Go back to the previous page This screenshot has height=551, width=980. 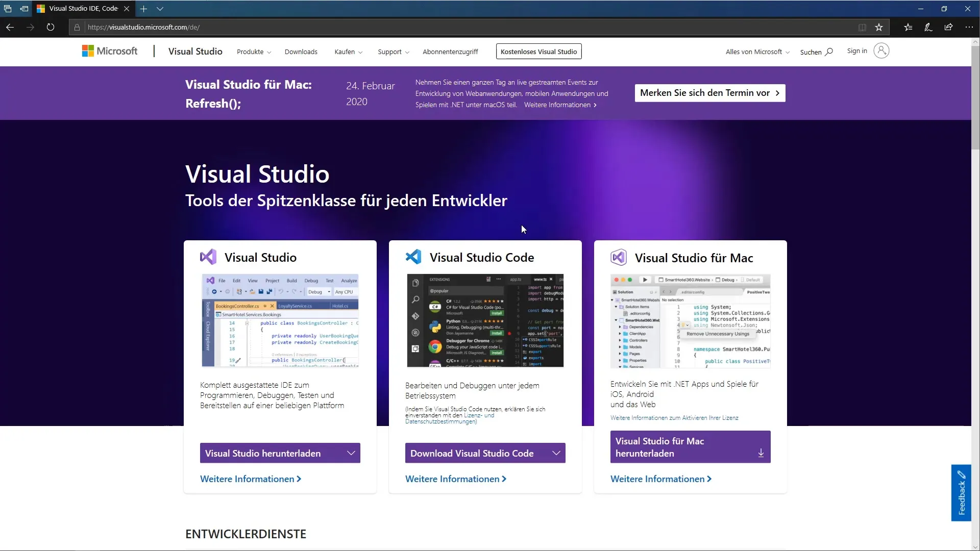(10, 27)
